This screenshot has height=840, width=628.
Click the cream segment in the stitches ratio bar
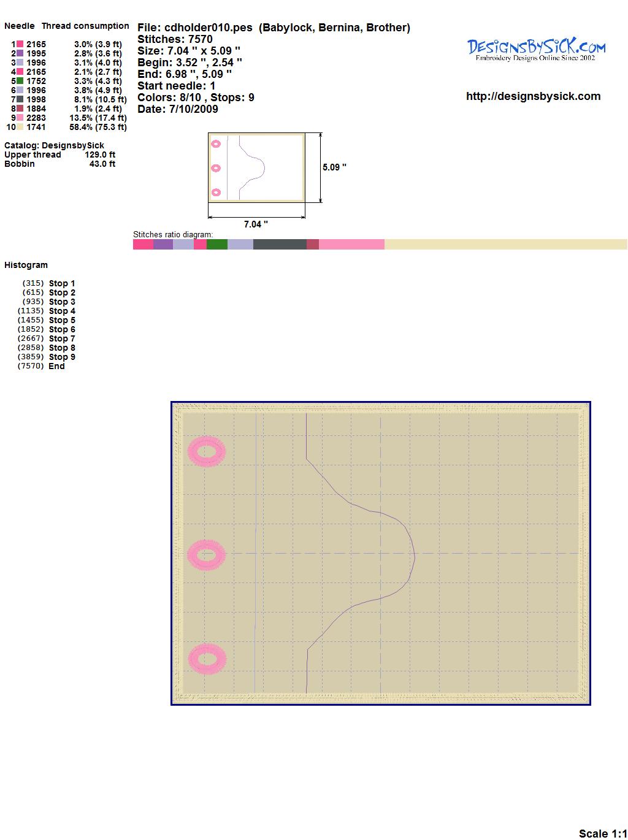(505, 245)
